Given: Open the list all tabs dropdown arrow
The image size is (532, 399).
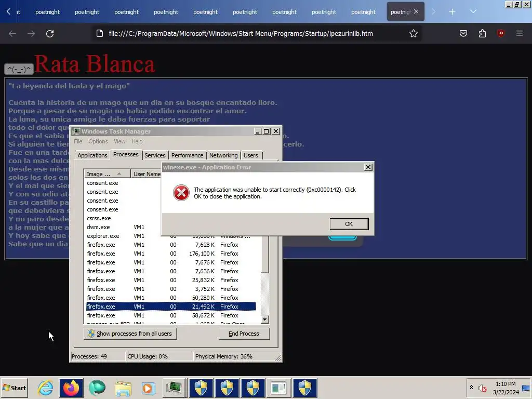Looking at the screenshot, I should (473, 11).
